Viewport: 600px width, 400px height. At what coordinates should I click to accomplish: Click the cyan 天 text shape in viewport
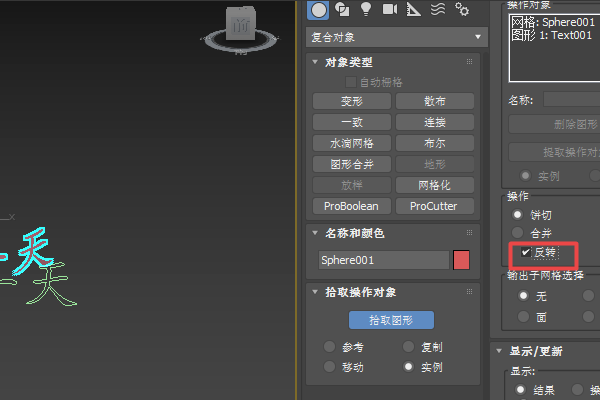pyautogui.click(x=33, y=251)
